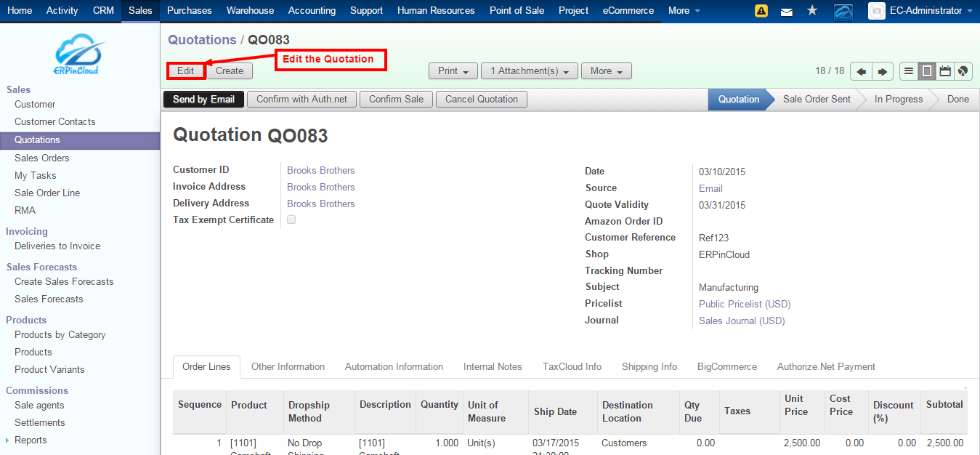Expand the Reports section in sidebar
This screenshot has width=980, height=455.
(x=31, y=440)
